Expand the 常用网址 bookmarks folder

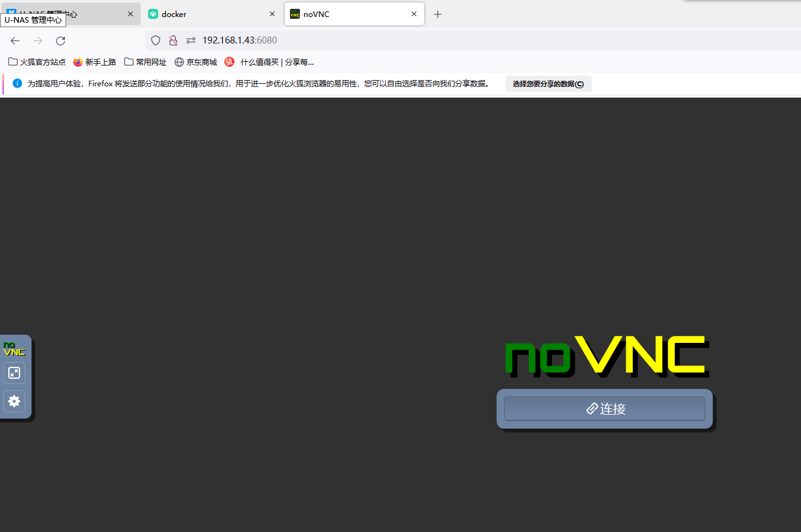point(145,62)
